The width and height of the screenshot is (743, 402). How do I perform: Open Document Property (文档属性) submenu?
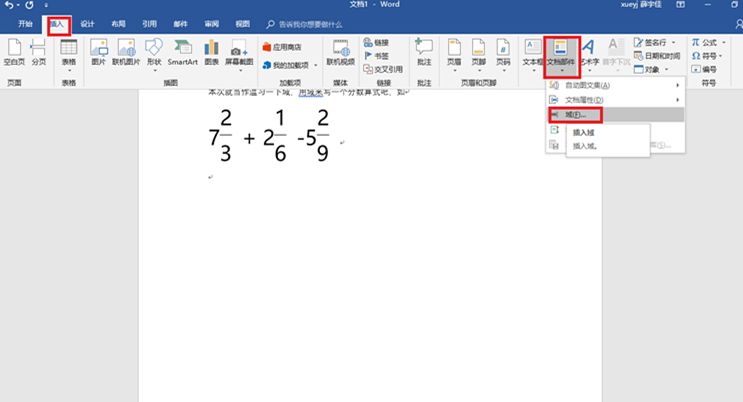point(615,100)
